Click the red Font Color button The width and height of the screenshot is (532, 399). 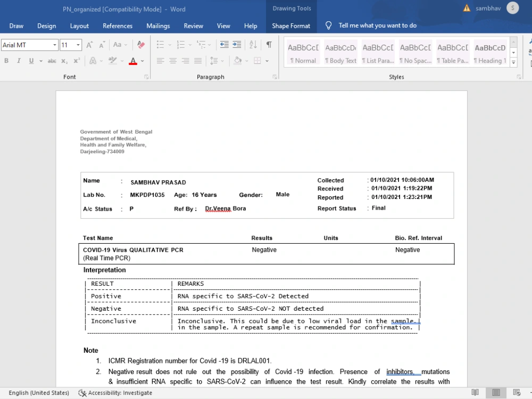[133, 61]
